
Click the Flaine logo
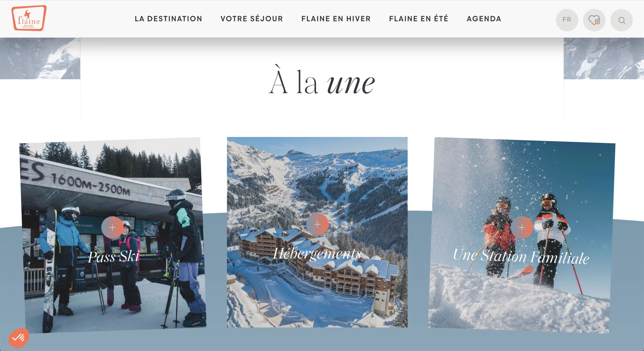click(29, 18)
